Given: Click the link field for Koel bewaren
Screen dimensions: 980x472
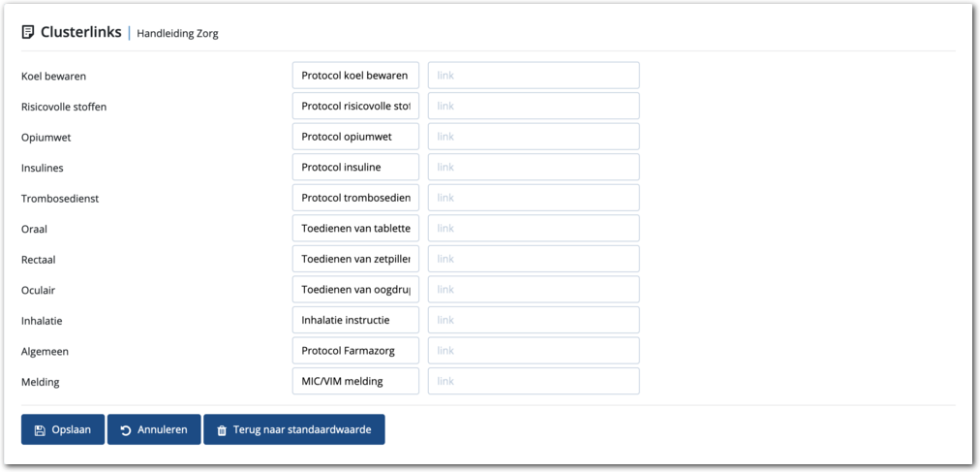Looking at the screenshot, I should pos(534,76).
